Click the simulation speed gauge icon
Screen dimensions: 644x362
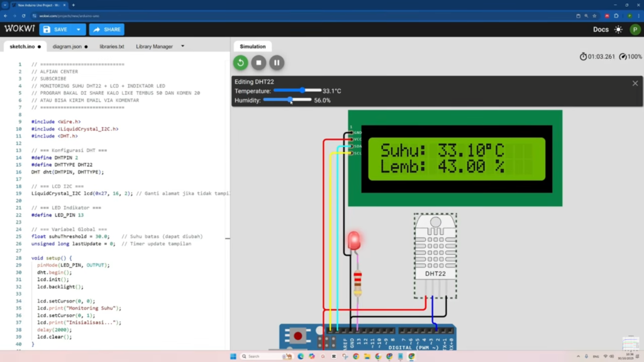(623, 57)
